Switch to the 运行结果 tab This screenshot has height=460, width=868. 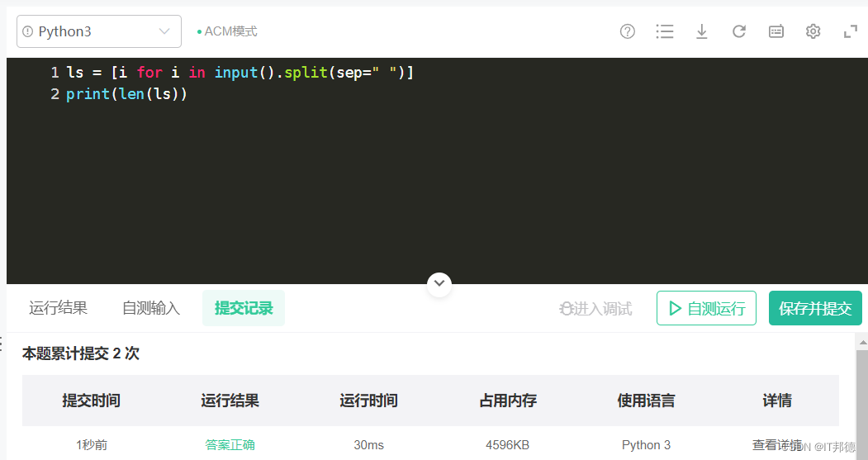point(58,308)
